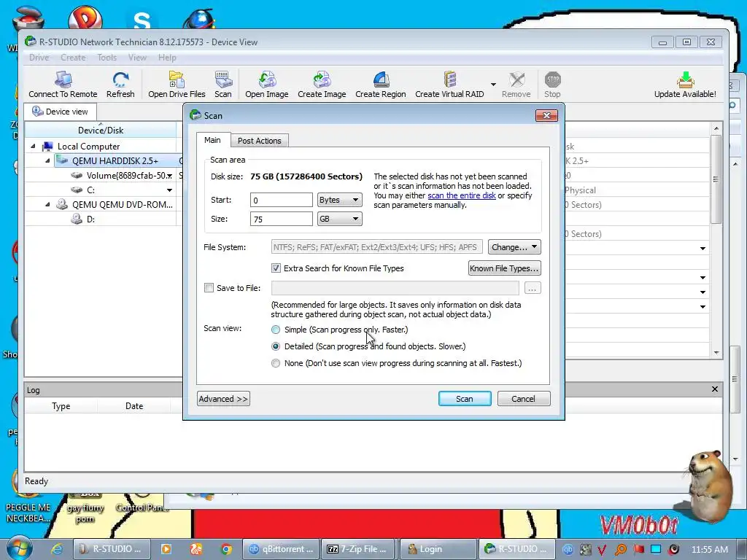The height and width of the screenshot is (560, 747).
Task: Collapse the Local Computer tree node
Action: click(x=33, y=146)
